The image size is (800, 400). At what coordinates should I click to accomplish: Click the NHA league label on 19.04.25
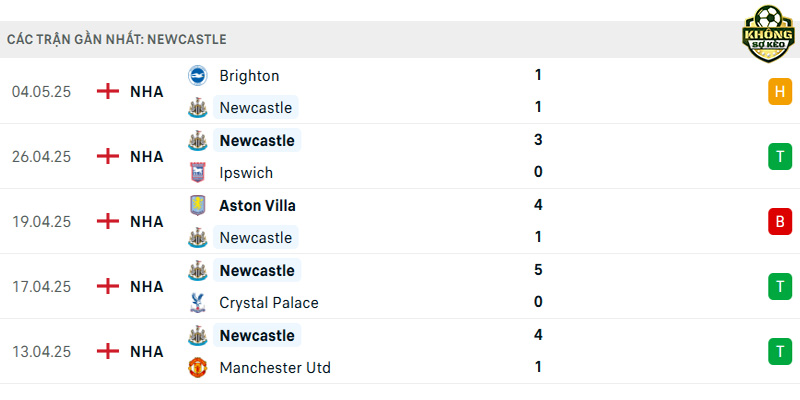[147, 222]
